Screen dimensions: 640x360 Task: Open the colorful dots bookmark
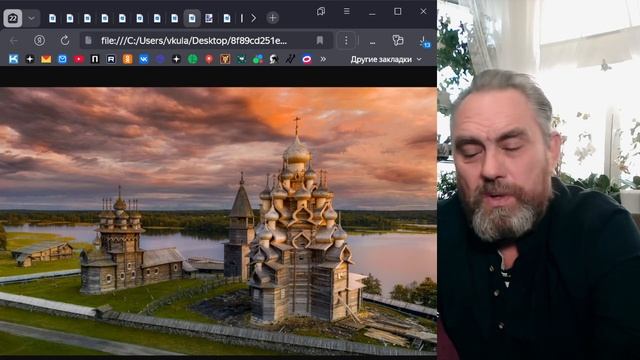pyautogui.click(x=258, y=60)
